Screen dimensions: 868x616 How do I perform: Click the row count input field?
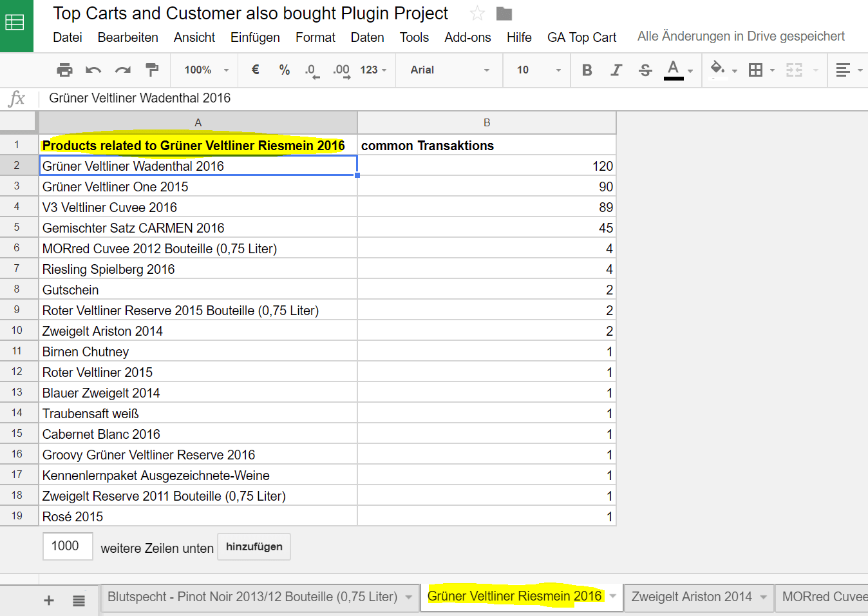pyautogui.click(x=68, y=546)
